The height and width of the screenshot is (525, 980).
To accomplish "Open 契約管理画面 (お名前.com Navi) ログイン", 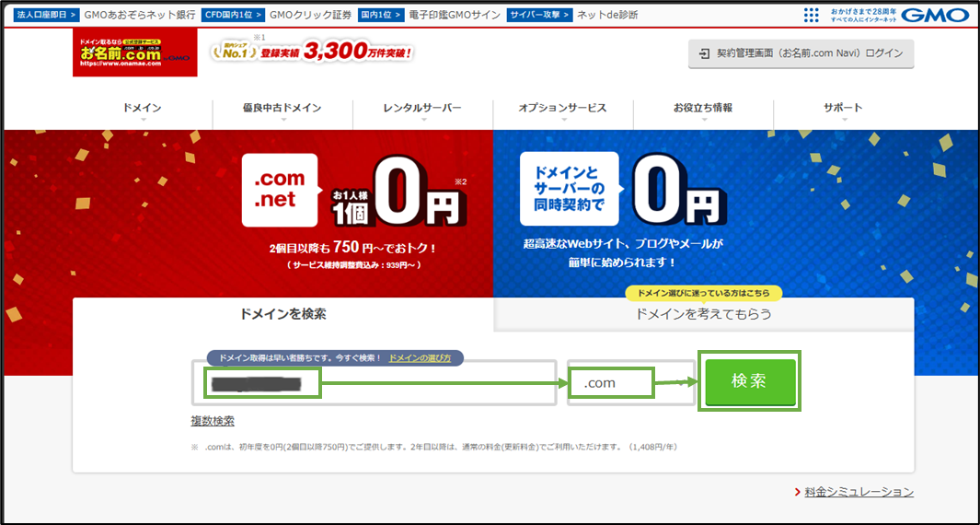I will [x=801, y=53].
